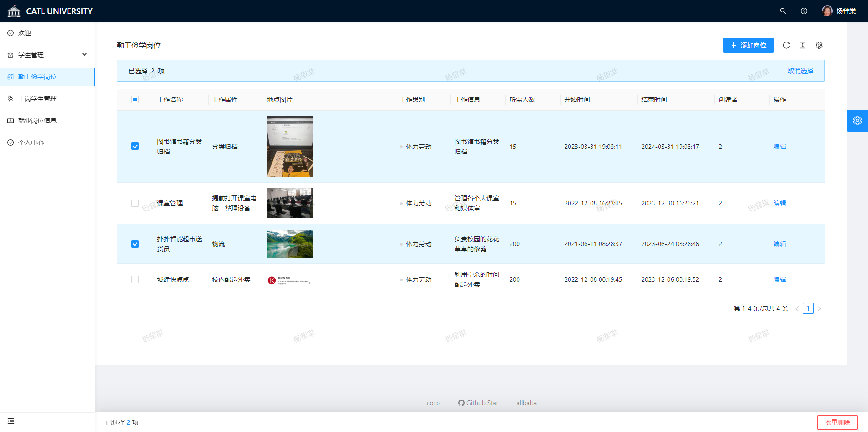868x432 pixels.
Task: Open the 上岗学生管理 menu item
Action: (47, 99)
